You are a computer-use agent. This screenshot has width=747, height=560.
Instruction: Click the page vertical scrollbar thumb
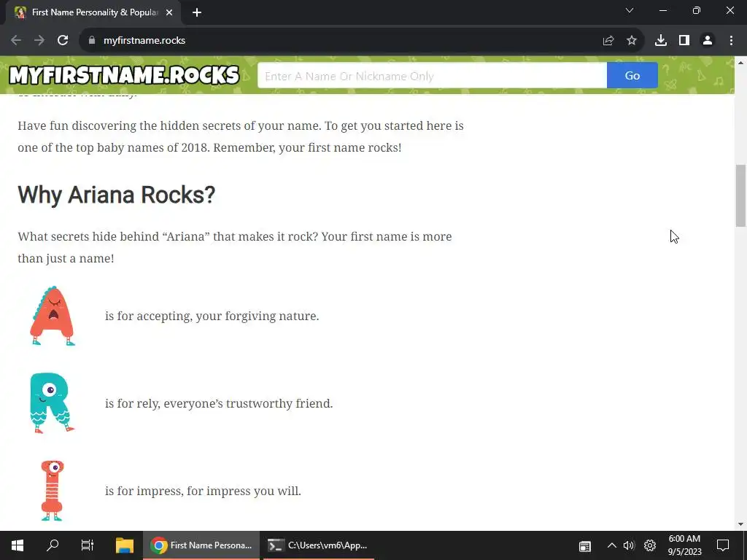pyautogui.click(x=740, y=195)
